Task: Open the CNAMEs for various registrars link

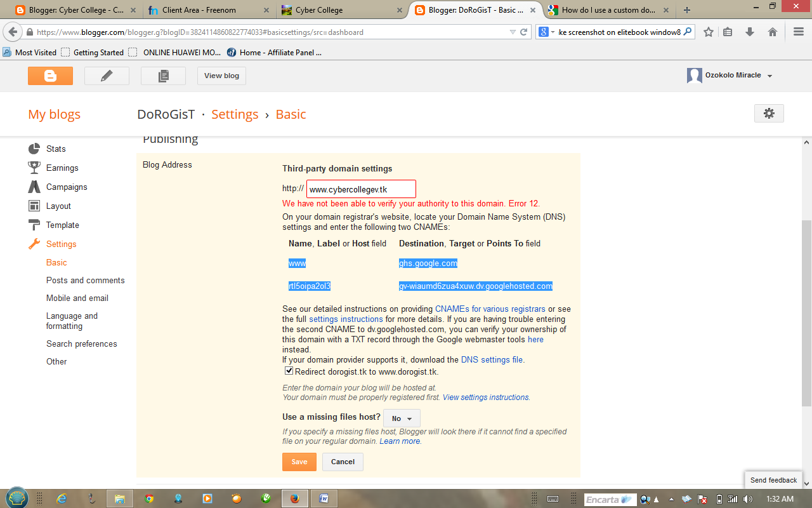Action: (490, 309)
